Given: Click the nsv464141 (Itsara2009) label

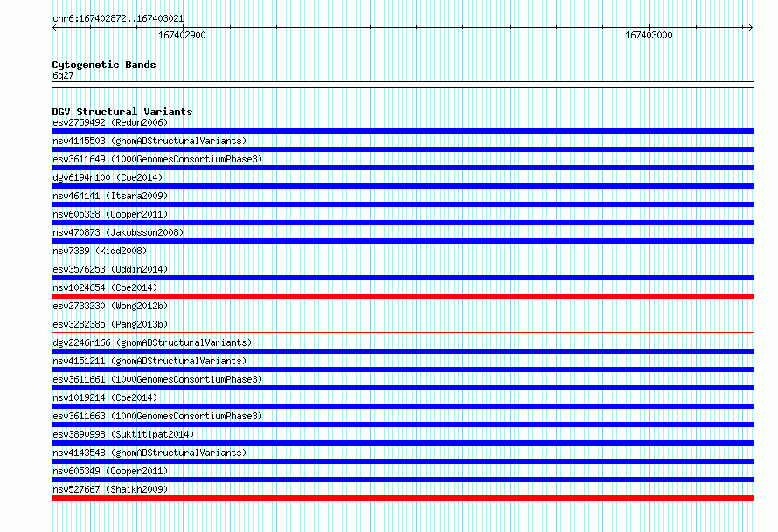Looking at the screenshot, I should 110,196.
